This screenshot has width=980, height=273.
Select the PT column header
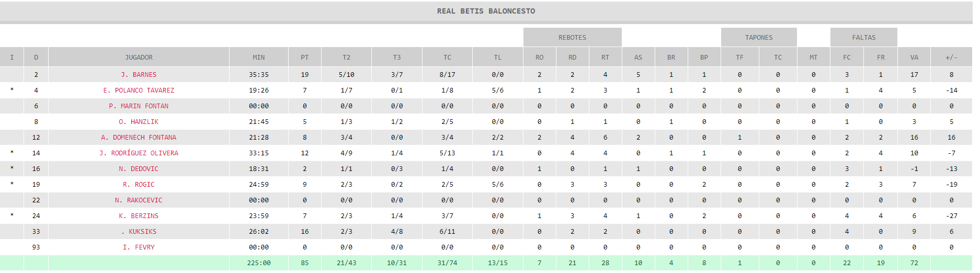(305, 58)
